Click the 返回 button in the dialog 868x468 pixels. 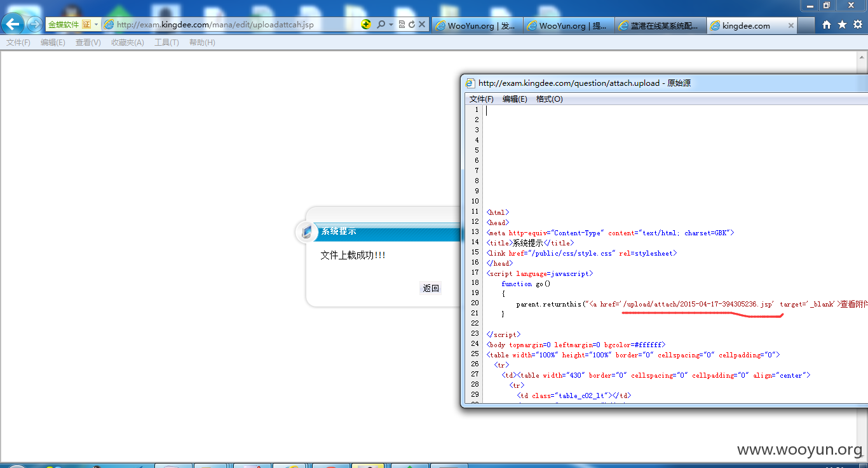431,288
